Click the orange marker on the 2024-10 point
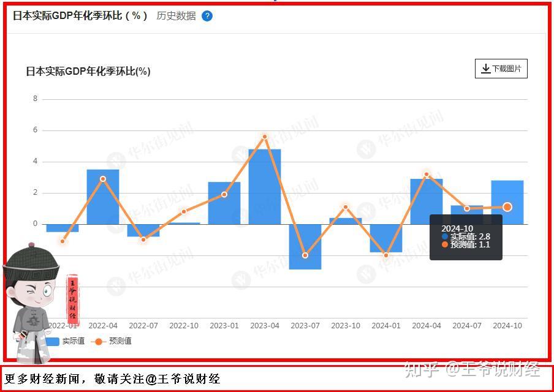The width and height of the screenshot is (554, 392). coord(507,208)
